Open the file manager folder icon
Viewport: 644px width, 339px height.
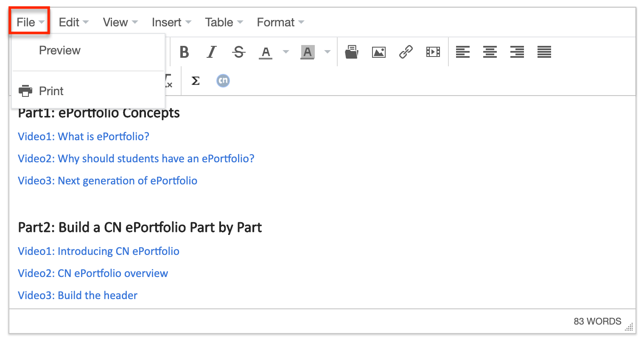coord(352,52)
